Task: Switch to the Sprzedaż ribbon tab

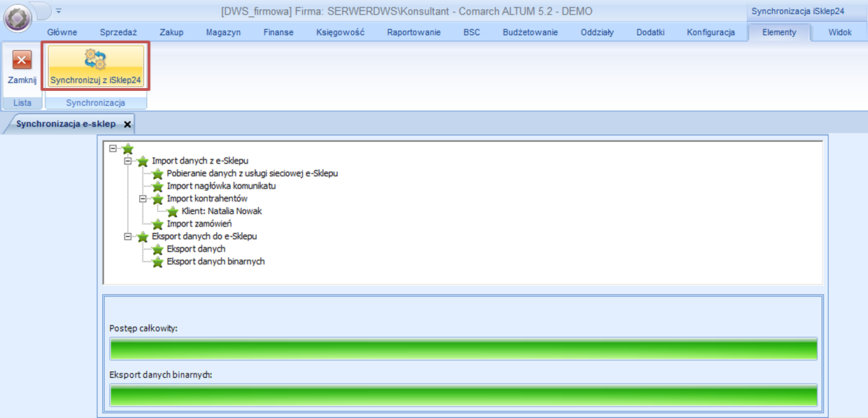Action: coord(118,32)
